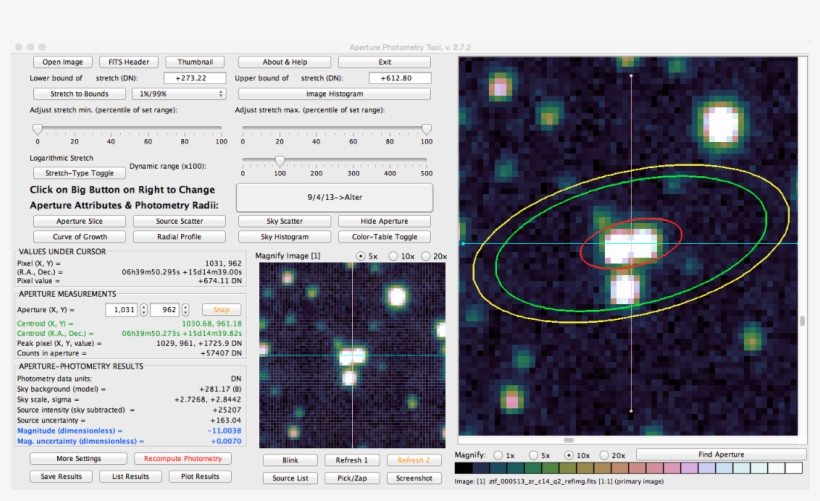This screenshot has width=820, height=501.
Task: Click the Pick/Zap button
Action: pos(352,478)
